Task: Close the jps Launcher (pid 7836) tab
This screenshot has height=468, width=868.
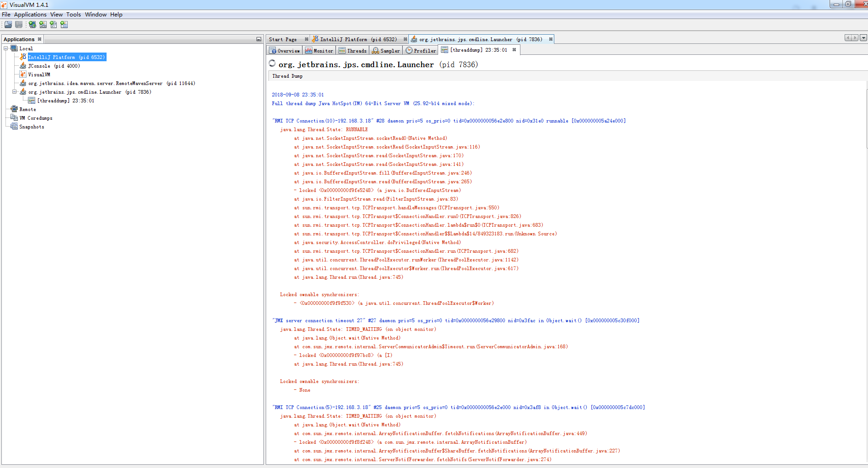Action: tap(551, 39)
